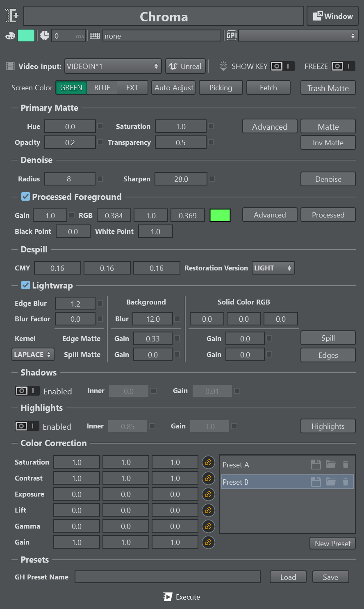
Task: Expand the Restoration Version LIGHT dropdown
Action: click(x=273, y=268)
